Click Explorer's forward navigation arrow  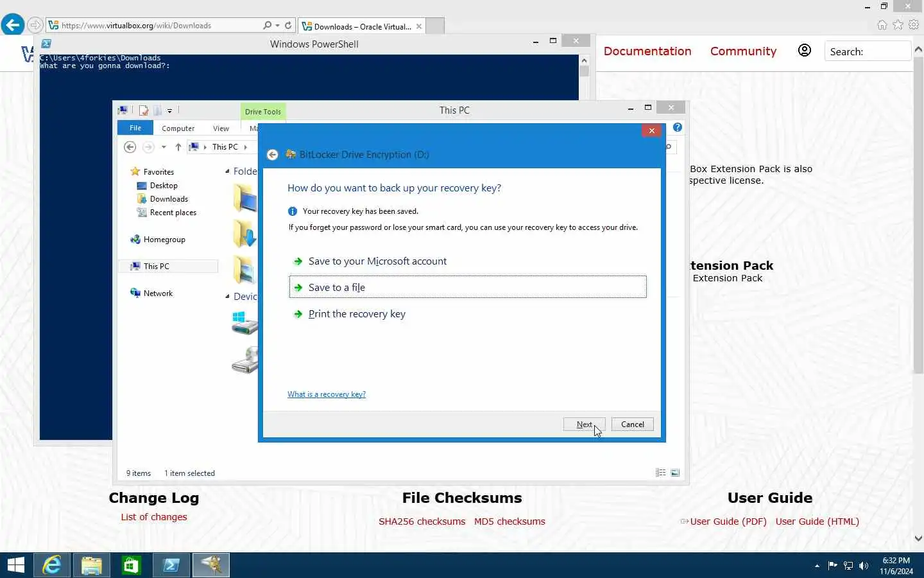[x=148, y=147]
